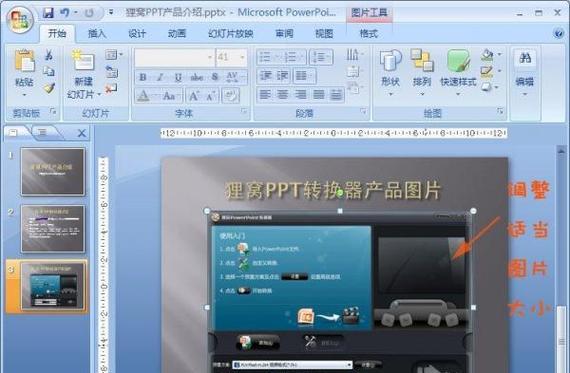Toggle Italic formatting button

[160, 77]
